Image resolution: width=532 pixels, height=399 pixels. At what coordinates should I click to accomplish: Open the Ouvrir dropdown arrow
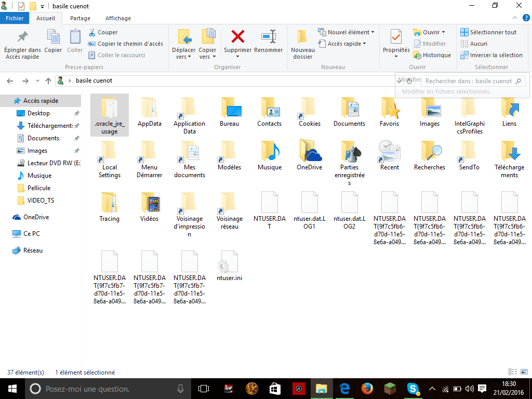point(443,32)
